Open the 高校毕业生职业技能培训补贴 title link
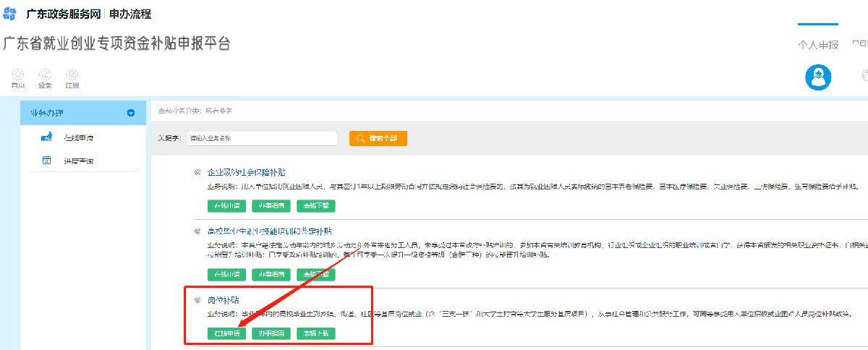This screenshot has width=868, height=350. [x=270, y=231]
